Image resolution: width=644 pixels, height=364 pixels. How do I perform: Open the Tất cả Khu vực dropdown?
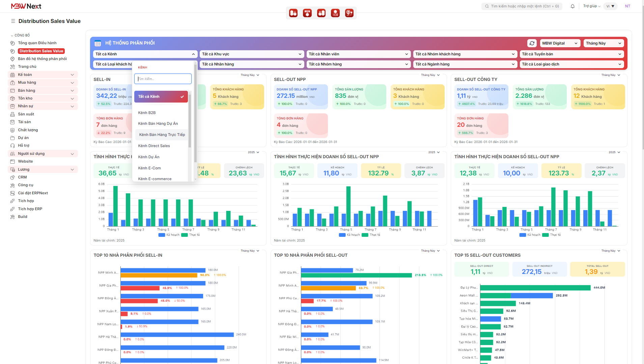click(x=252, y=54)
